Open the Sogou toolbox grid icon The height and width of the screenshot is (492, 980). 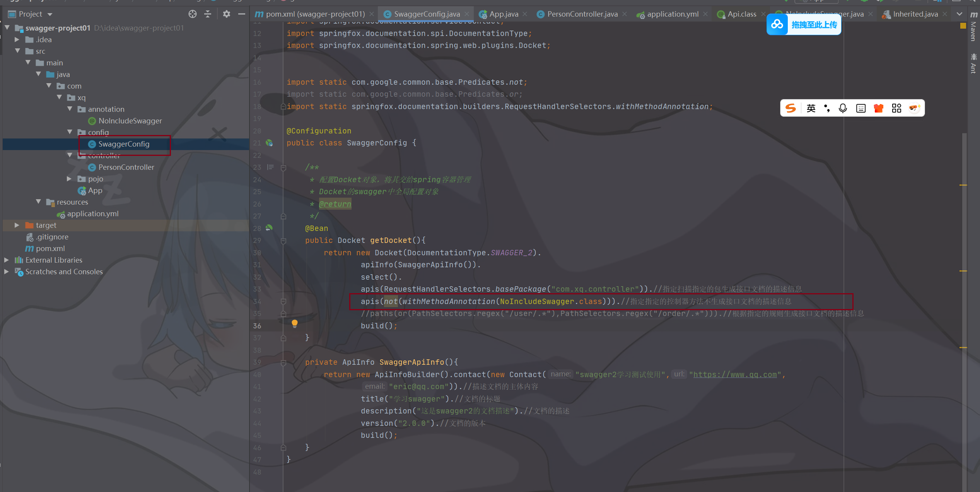tap(896, 108)
